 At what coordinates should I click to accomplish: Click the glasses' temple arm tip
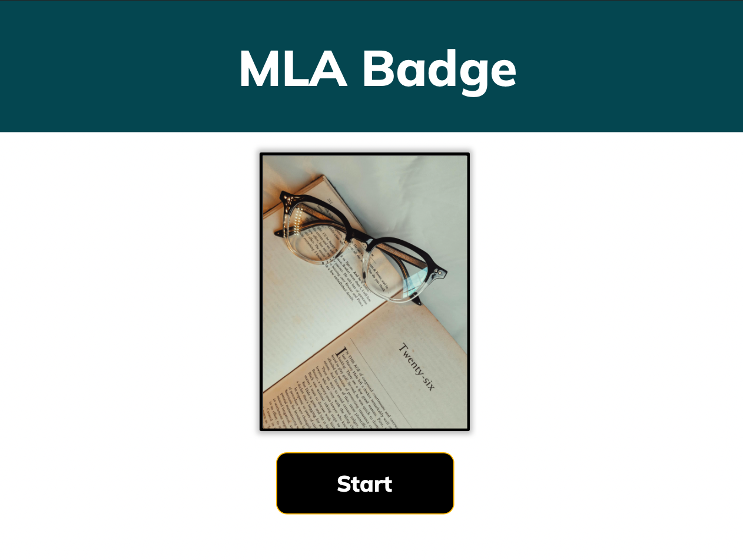pyautogui.click(x=417, y=301)
